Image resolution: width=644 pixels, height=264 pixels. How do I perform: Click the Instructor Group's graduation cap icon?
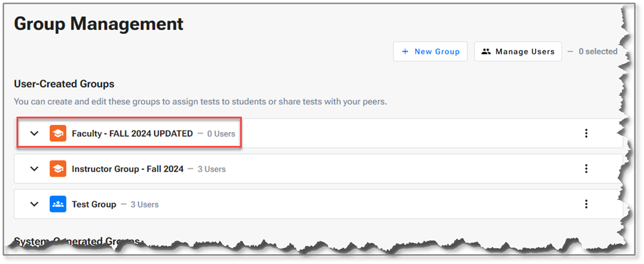58,169
